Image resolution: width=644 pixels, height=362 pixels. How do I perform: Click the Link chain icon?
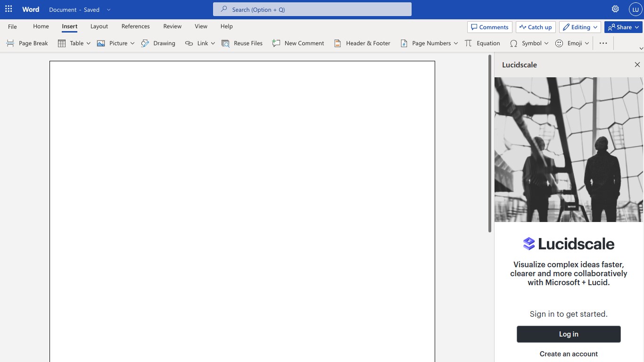pyautogui.click(x=189, y=43)
